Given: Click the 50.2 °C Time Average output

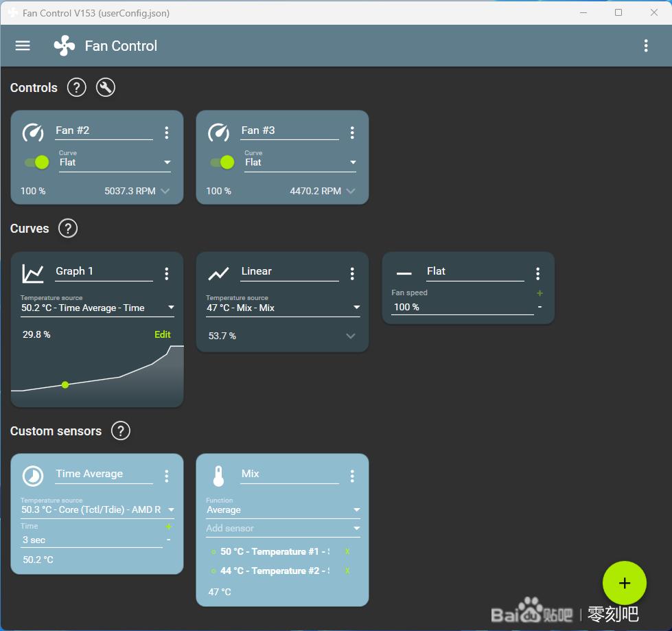Looking at the screenshot, I should 38,560.
